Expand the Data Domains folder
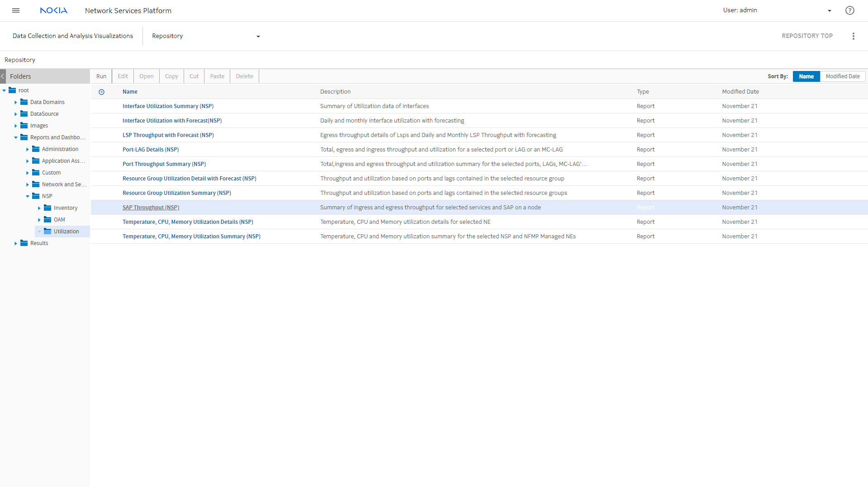 tap(16, 102)
